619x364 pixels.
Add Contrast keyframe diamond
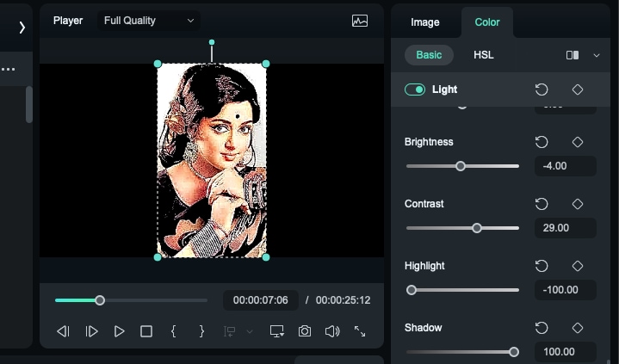pyautogui.click(x=578, y=204)
